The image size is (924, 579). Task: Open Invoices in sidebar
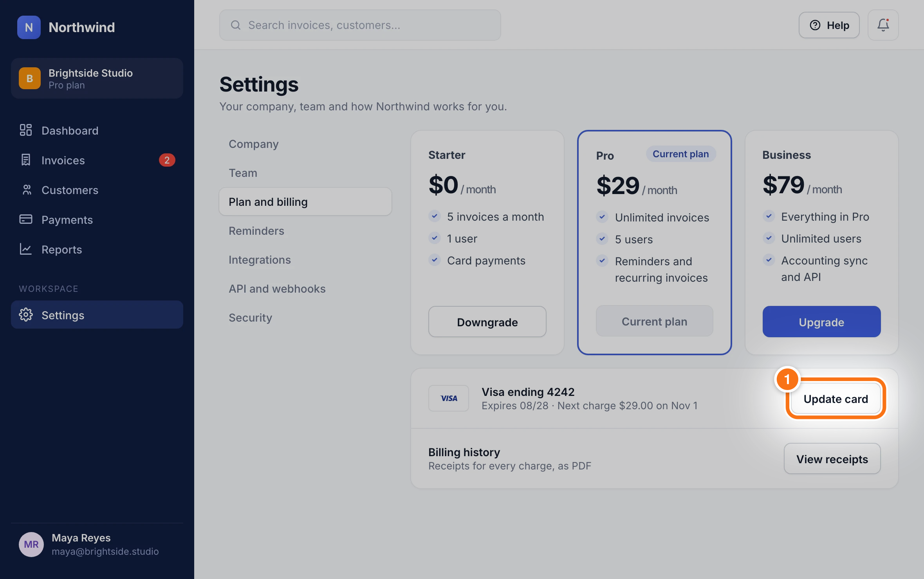click(x=97, y=160)
